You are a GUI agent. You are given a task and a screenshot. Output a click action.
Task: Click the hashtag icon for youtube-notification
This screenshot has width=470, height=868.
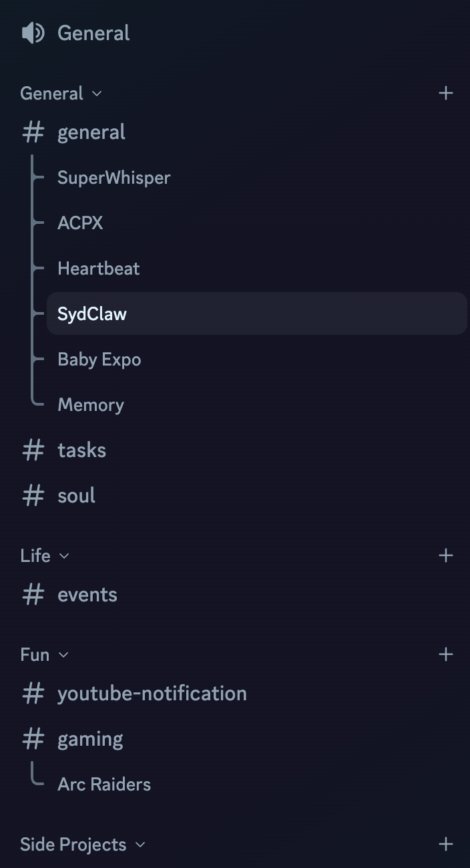[x=31, y=694]
